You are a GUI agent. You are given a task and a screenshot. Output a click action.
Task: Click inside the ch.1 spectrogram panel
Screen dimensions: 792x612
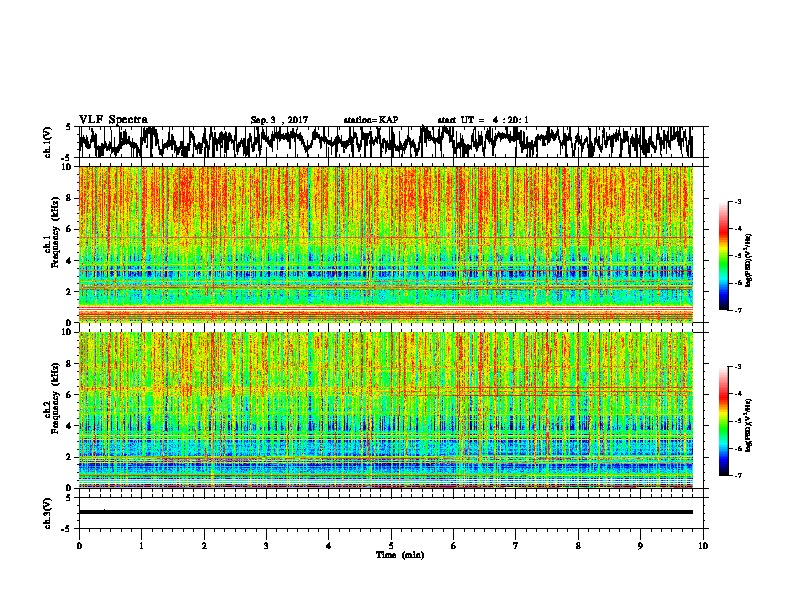point(385,244)
